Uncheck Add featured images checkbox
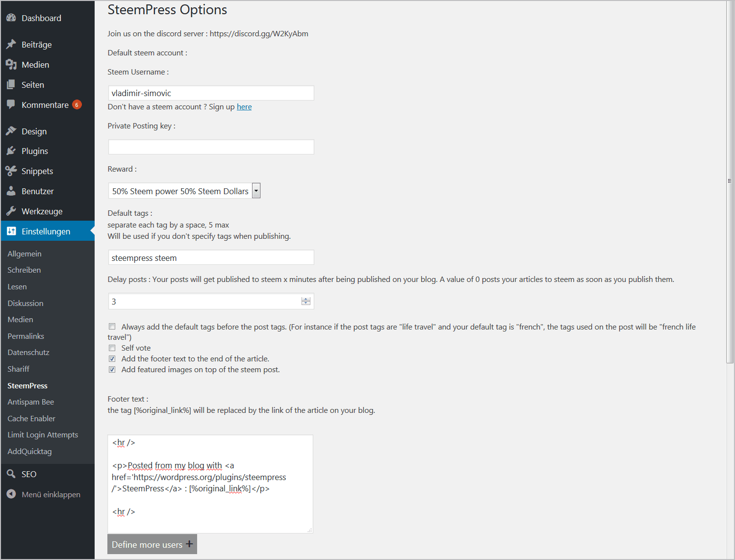Screen dimensions: 735x560 tap(112, 369)
